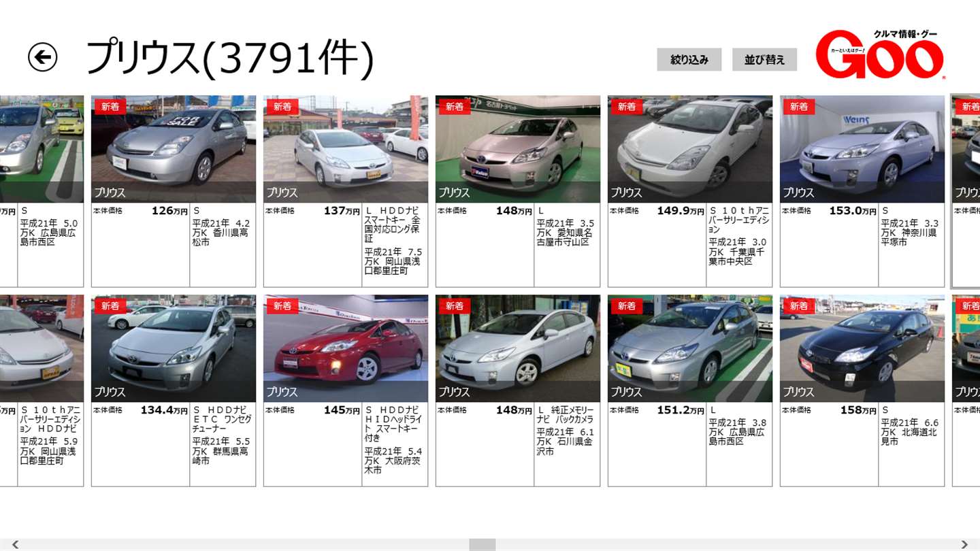The height and width of the screenshot is (551, 980).
Task: Click the 新着 badge on the black Prius
Action: (x=799, y=306)
